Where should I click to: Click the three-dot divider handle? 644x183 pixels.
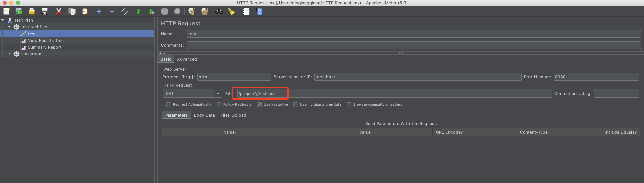coord(401,53)
